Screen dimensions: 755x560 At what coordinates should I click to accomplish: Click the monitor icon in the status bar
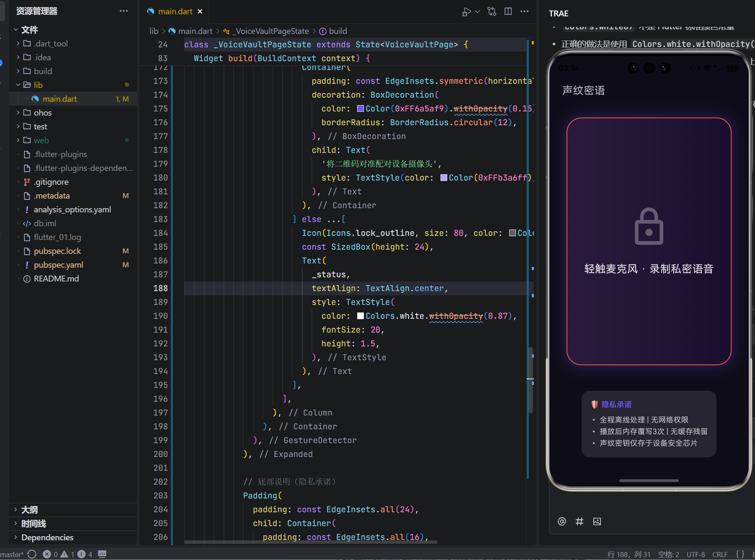coord(102,554)
